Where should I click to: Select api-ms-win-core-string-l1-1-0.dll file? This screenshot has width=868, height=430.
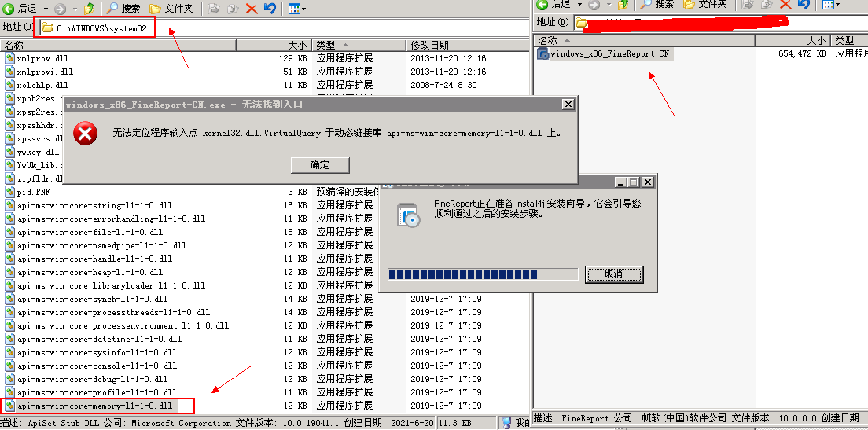(94, 205)
